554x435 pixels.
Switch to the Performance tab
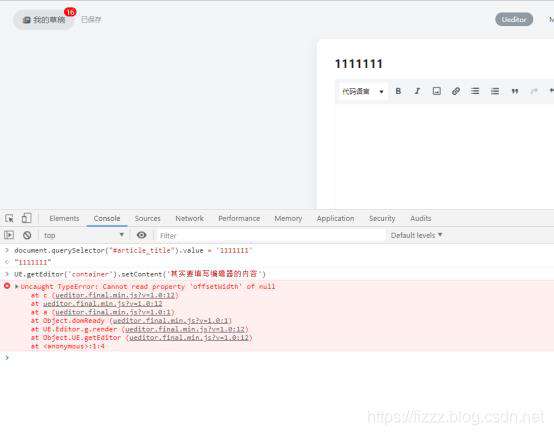click(239, 218)
